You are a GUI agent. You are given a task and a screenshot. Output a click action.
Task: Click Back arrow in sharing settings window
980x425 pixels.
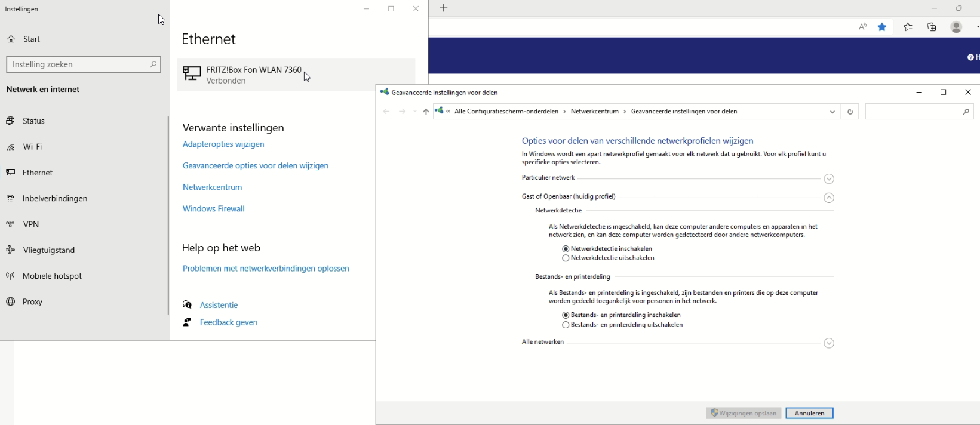coord(386,112)
